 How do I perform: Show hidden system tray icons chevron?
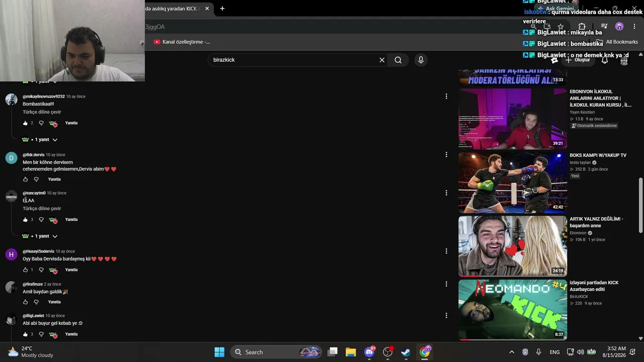[512, 352]
